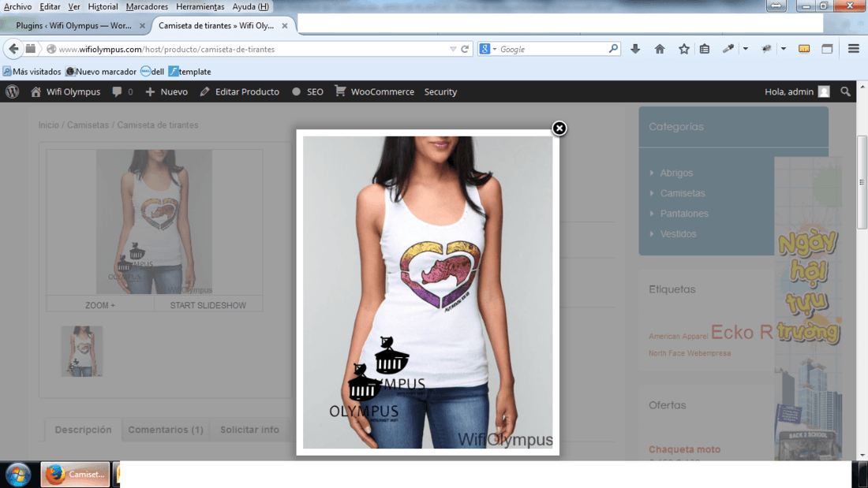This screenshot has height=488, width=868.
Task: Open the Abrigos category
Action: (676, 173)
